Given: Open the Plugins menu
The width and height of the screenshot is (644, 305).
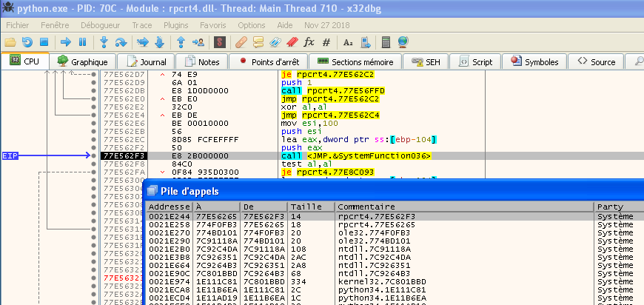Looking at the screenshot, I should tap(175, 25).
